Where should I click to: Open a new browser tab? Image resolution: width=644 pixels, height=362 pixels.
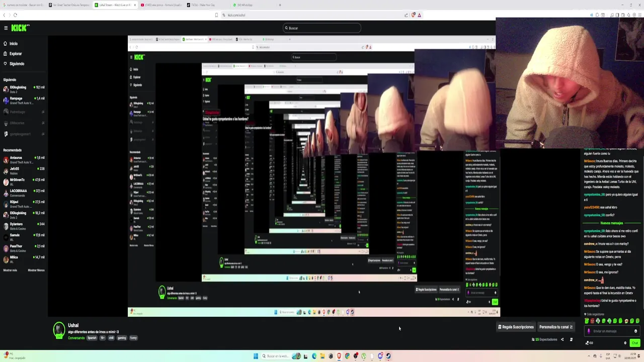(x=280, y=5)
